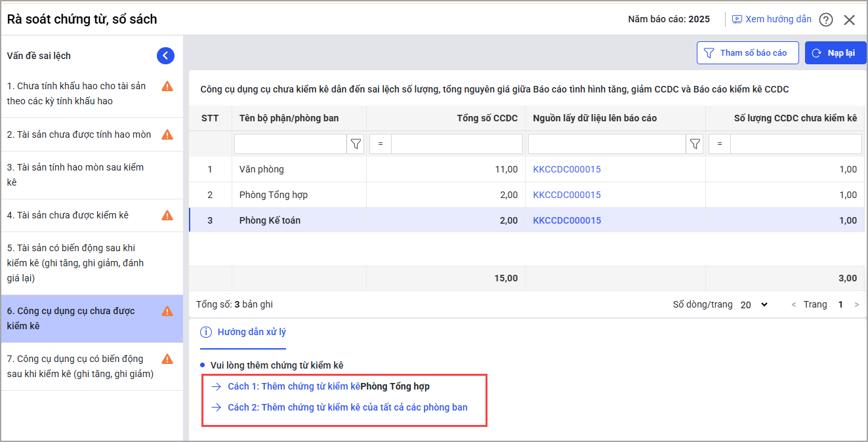Click Cách 2 add inventory voucher for all departments

point(347,407)
